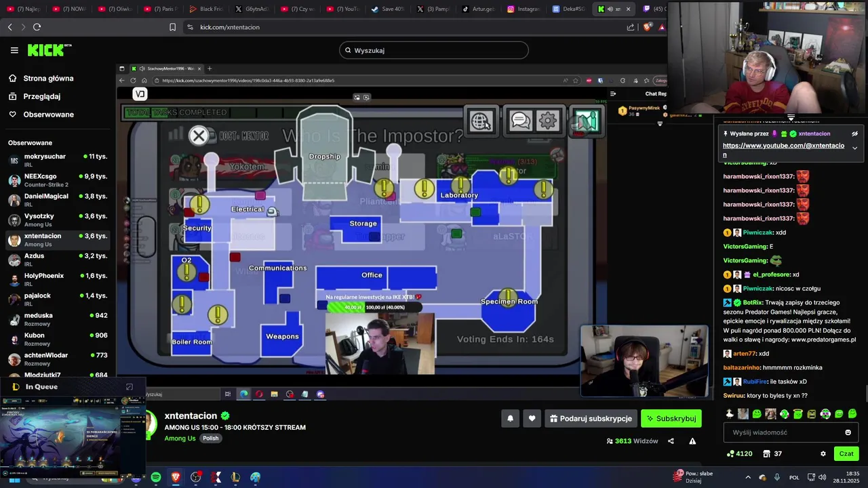Switch to the Deka#SG browser tab
This screenshot has width=868, height=488.
point(568,9)
